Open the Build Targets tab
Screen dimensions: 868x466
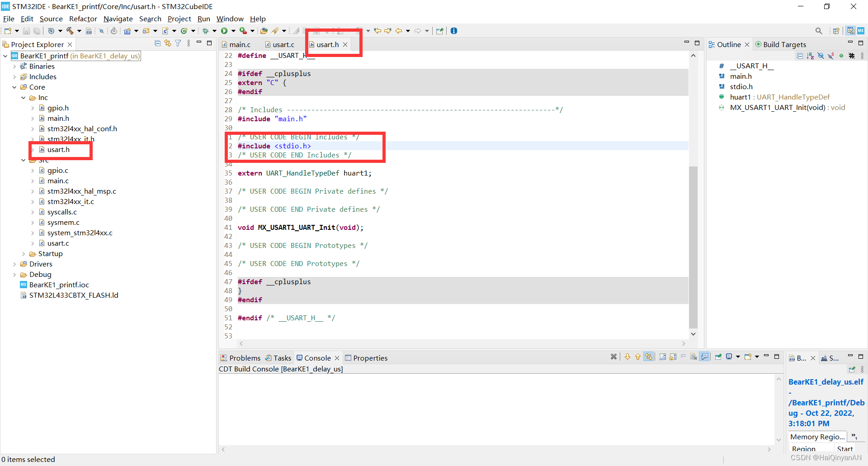(x=781, y=44)
